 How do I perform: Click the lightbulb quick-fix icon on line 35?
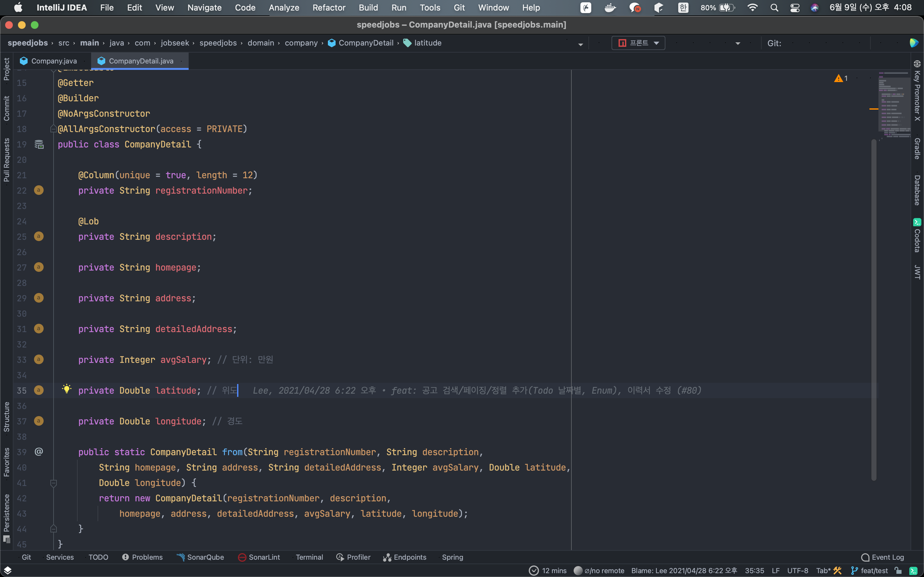click(66, 389)
